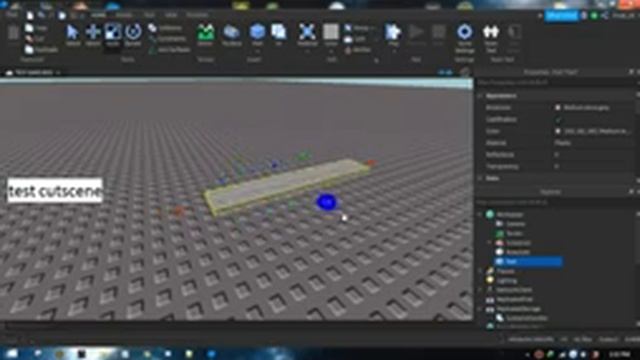Click the test cutscene document tab

point(33,73)
